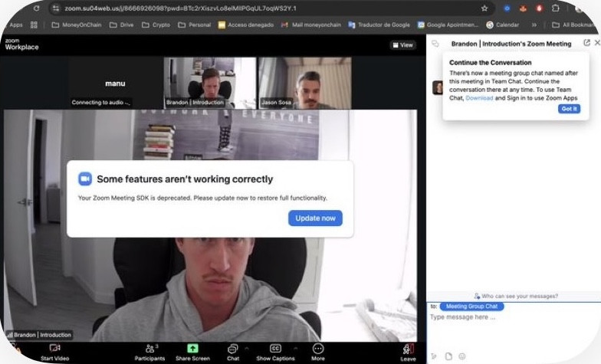Image resolution: width=601 pixels, height=364 pixels.
Task: Toggle Start Video in the meeting toolbar
Action: pos(55,353)
